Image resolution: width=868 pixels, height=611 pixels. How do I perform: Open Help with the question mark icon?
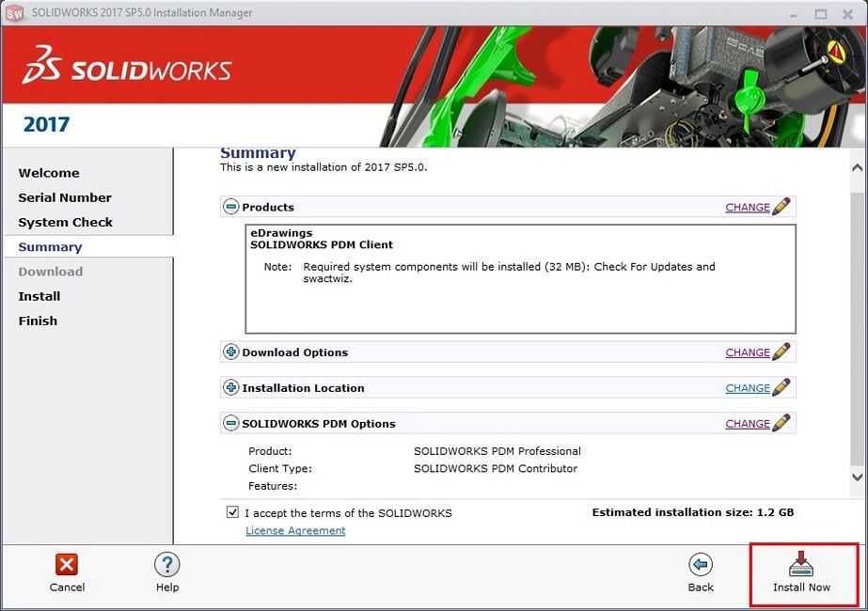[166, 564]
